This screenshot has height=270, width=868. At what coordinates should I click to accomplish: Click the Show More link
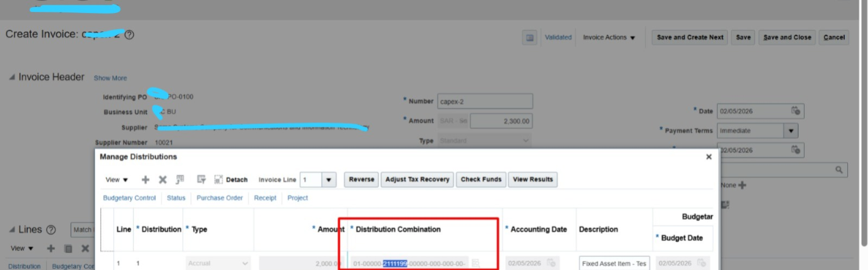click(110, 78)
